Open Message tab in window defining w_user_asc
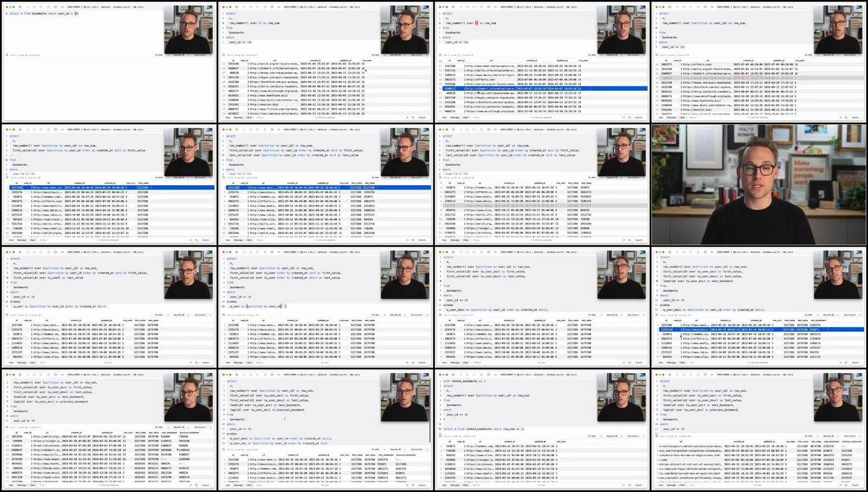The height and width of the screenshot is (492, 868). click(x=238, y=485)
